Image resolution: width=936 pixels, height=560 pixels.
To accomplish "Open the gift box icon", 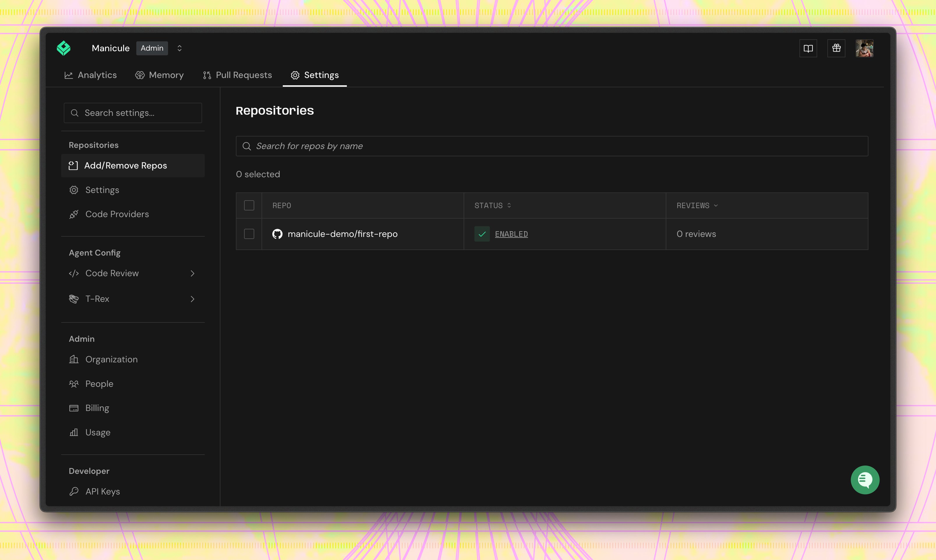I will click(x=836, y=48).
